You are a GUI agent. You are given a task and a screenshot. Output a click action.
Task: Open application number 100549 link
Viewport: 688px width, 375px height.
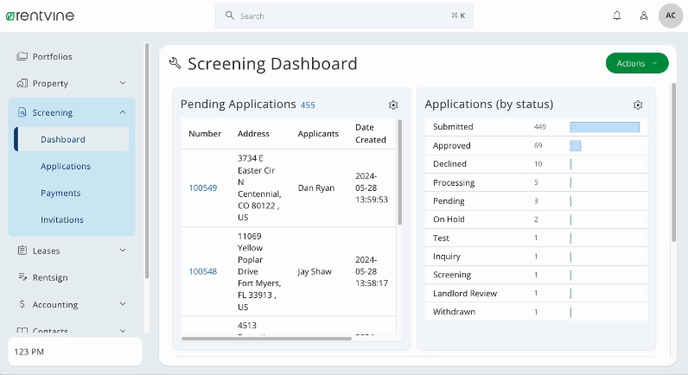point(203,188)
